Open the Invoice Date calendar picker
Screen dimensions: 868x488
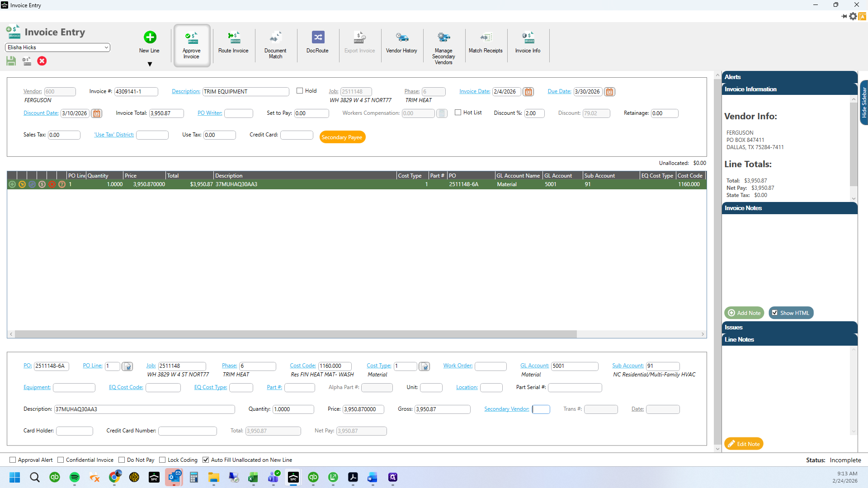coord(528,92)
